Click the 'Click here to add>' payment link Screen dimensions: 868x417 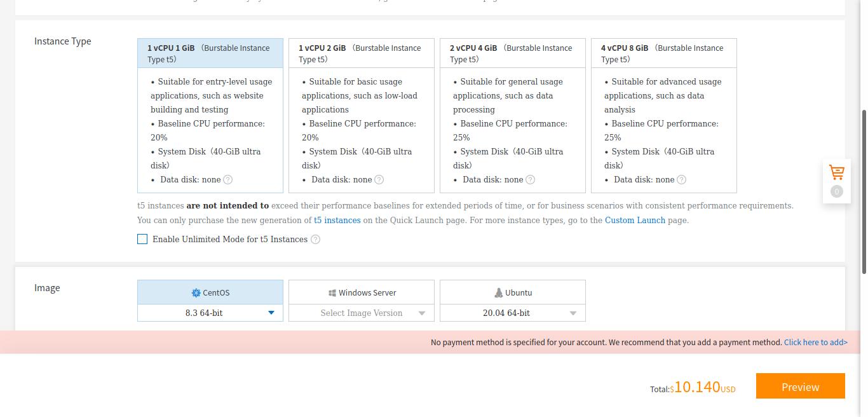pyautogui.click(x=816, y=342)
